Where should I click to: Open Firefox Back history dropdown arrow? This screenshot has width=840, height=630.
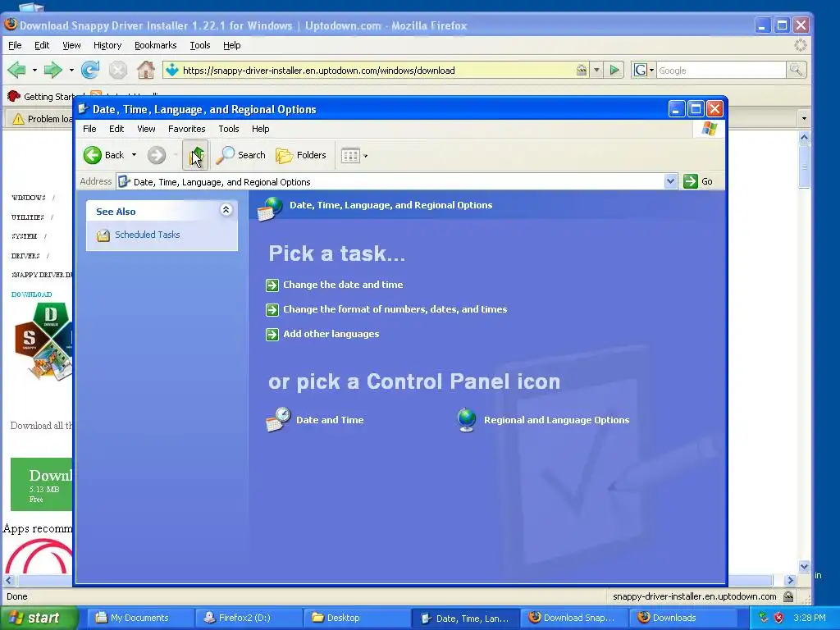(34, 71)
